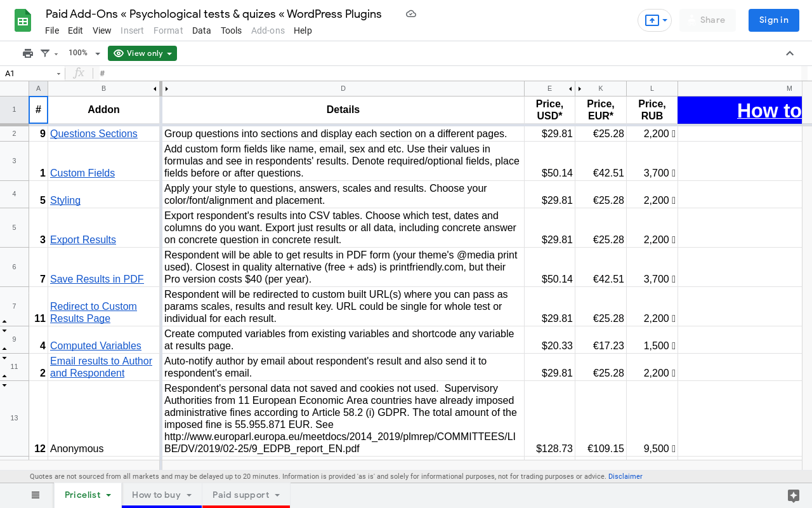Open the Redirect to Custom Results Page link
Screen dimensions: 812x508
[x=93, y=312]
